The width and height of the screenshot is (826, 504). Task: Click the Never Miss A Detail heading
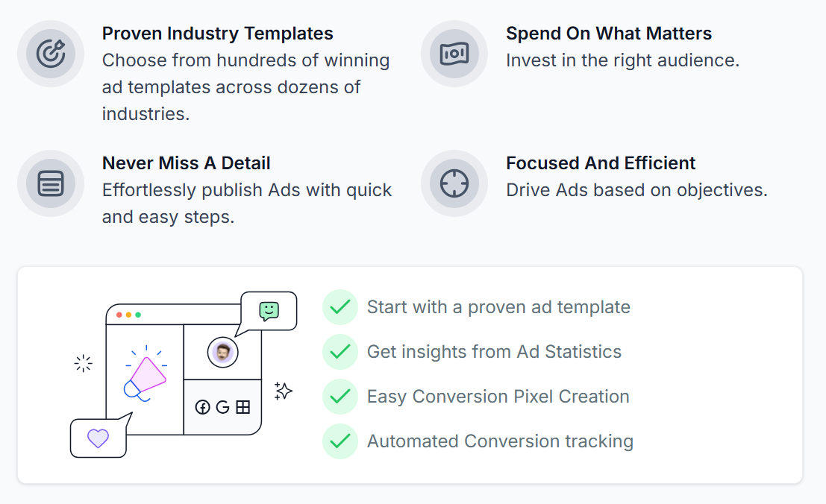tap(187, 163)
